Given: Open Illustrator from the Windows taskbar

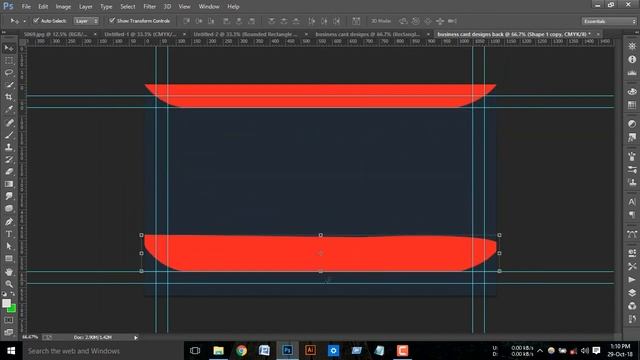Looking at the screenshot, I should coord(310,350).
